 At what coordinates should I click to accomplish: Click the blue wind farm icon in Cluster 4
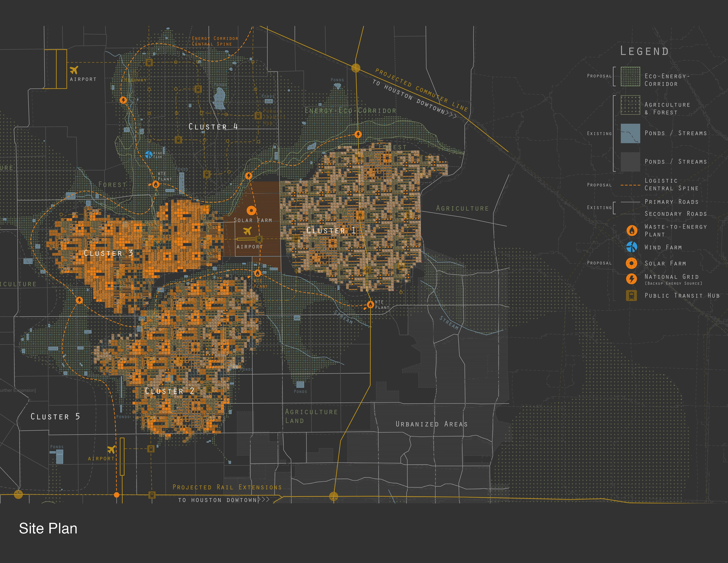click(149, 154)
